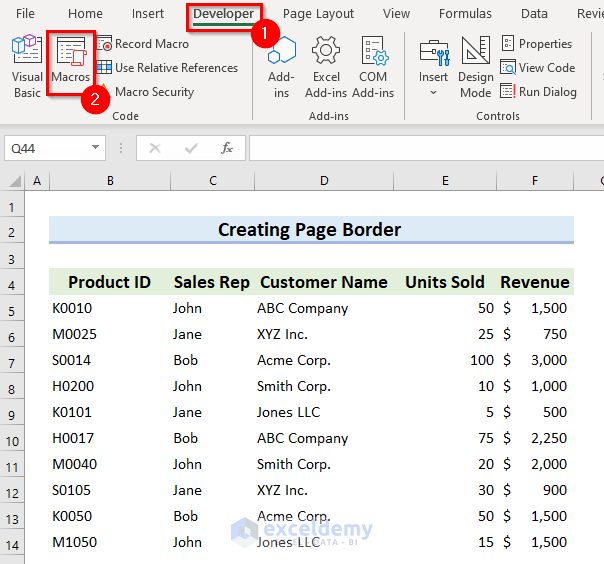
Task: Select the revenue cell showing 3,000
Action: [x=535, y=360]
